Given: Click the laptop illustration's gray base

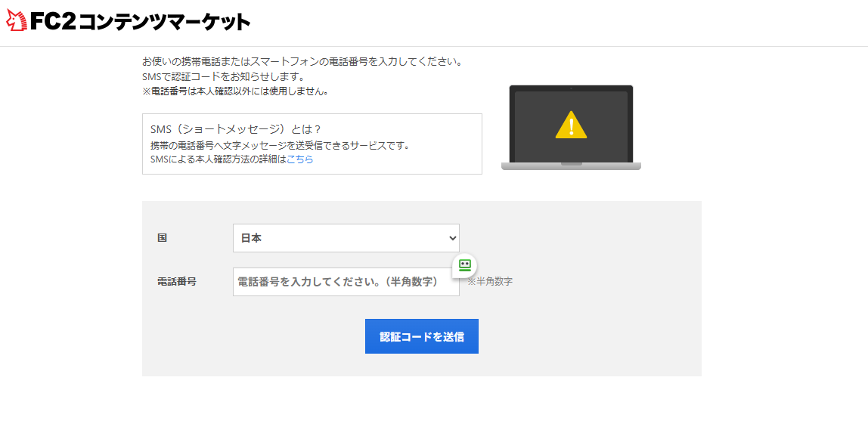Looking at the screenshot, I should [x=571, y=165].
